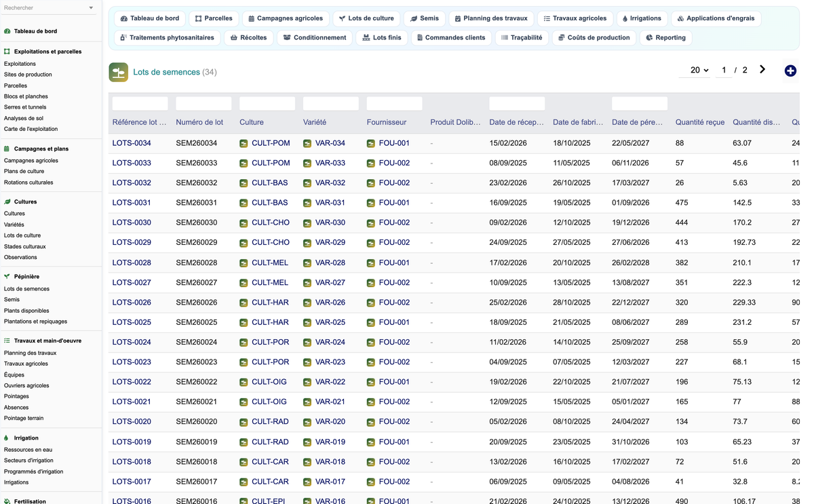Open the Conditionnement tab
The width and height of the screenshot is (814, 504).
(x=315, y=37)
